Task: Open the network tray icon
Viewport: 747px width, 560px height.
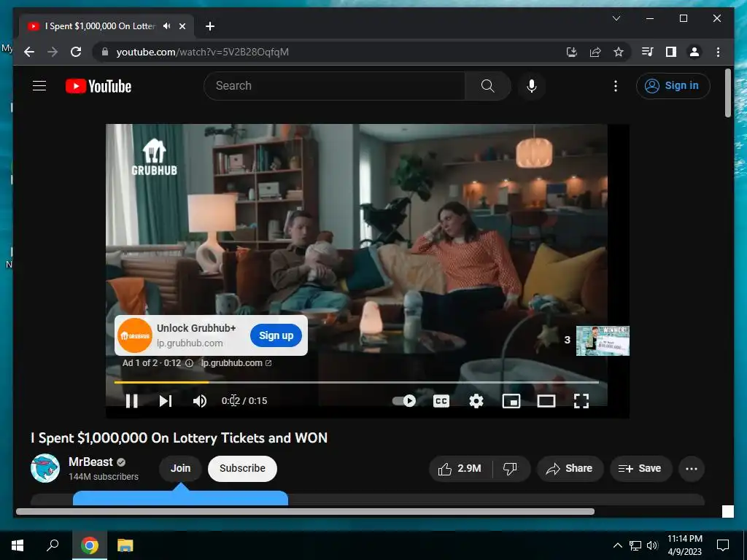Action: [x=635, y=545]
